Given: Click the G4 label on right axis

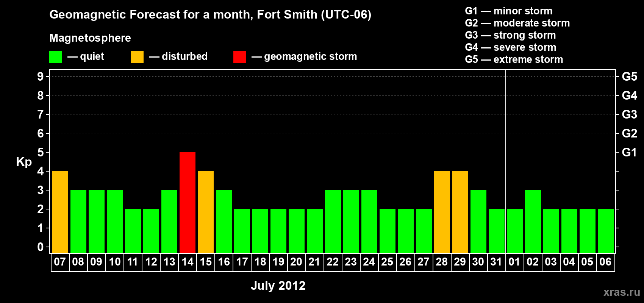Looking at the screenshot, I should (629, 95).
